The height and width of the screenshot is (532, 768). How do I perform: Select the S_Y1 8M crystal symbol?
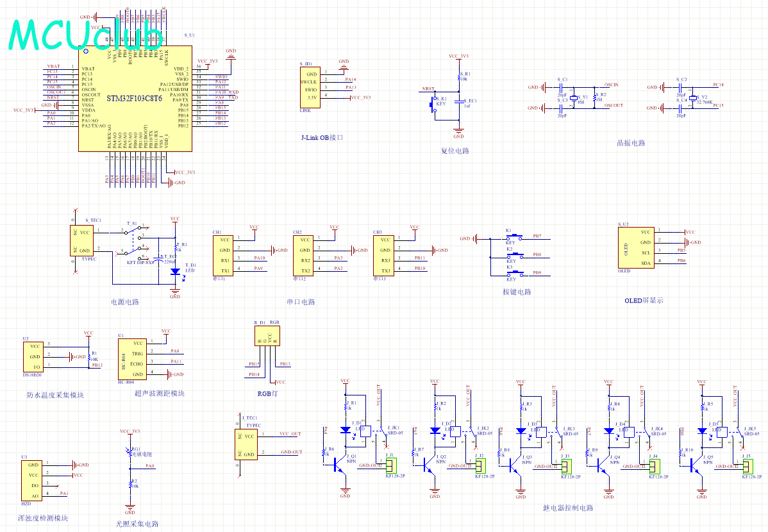[574, 98]
